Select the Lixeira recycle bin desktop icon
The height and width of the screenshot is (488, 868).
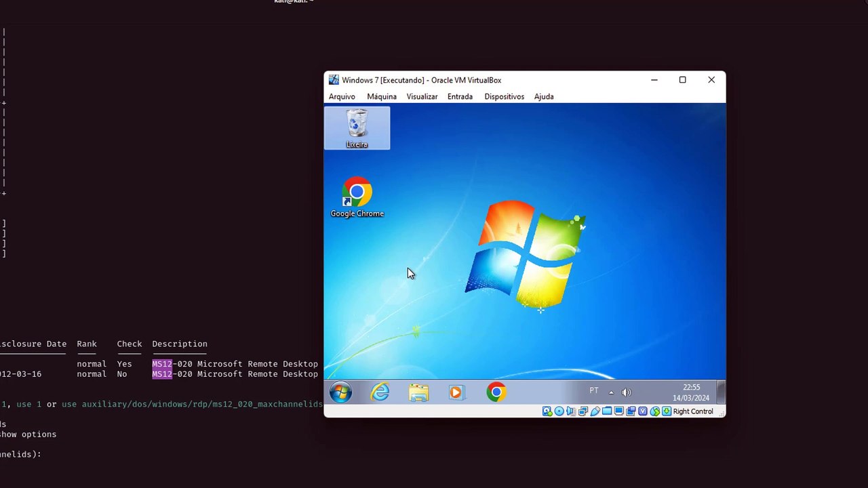pyautogui.click(x=357, y=128)
